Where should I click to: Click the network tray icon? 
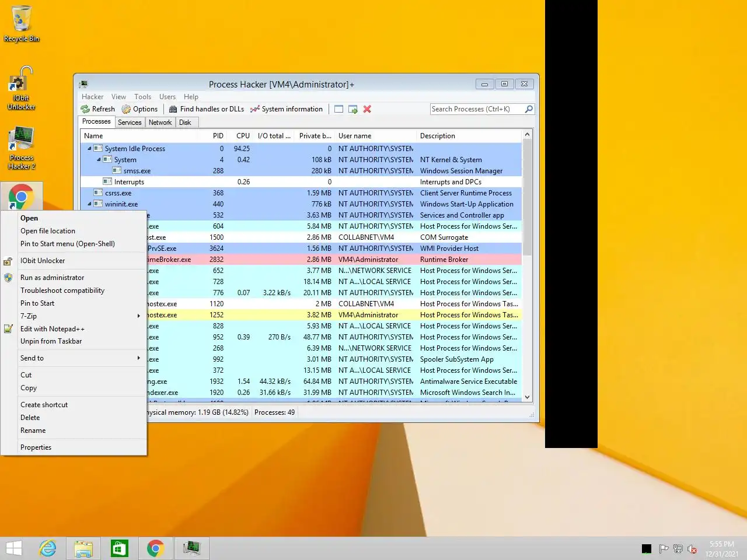[678, 549]
